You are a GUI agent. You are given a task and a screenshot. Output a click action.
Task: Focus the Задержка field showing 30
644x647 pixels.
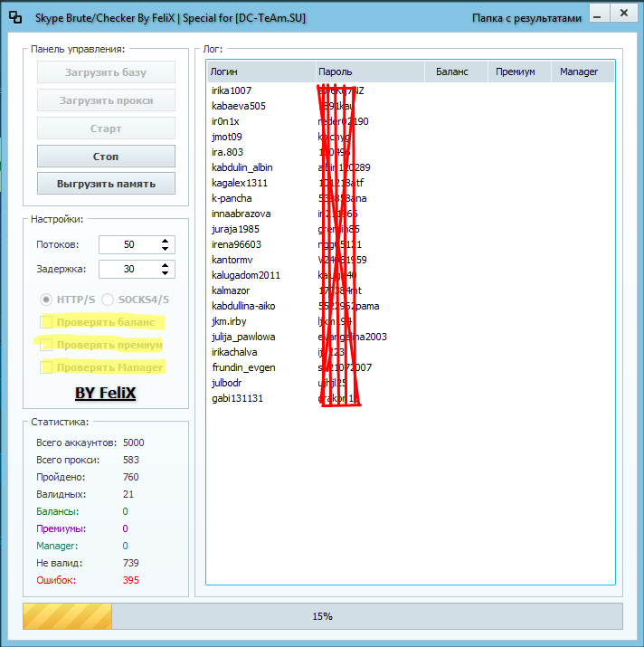[129, 269]
